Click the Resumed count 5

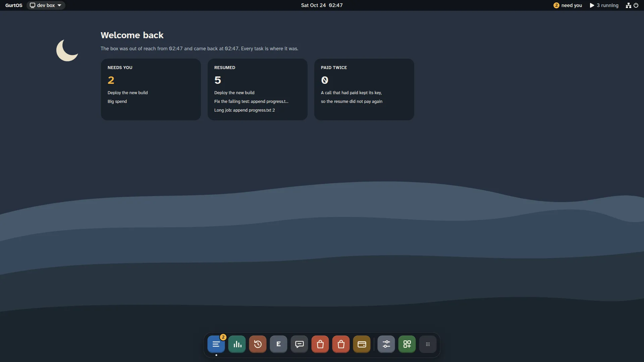point(218,80)
